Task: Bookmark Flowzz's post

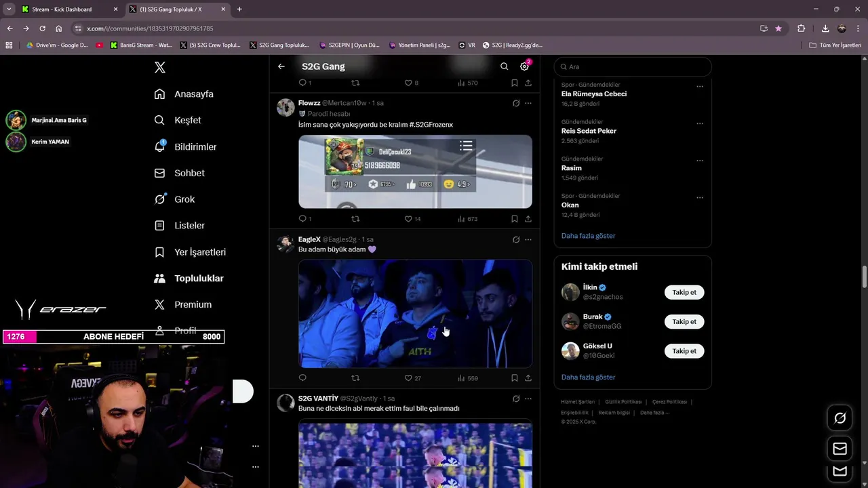Action: click(x=515, y=219)
